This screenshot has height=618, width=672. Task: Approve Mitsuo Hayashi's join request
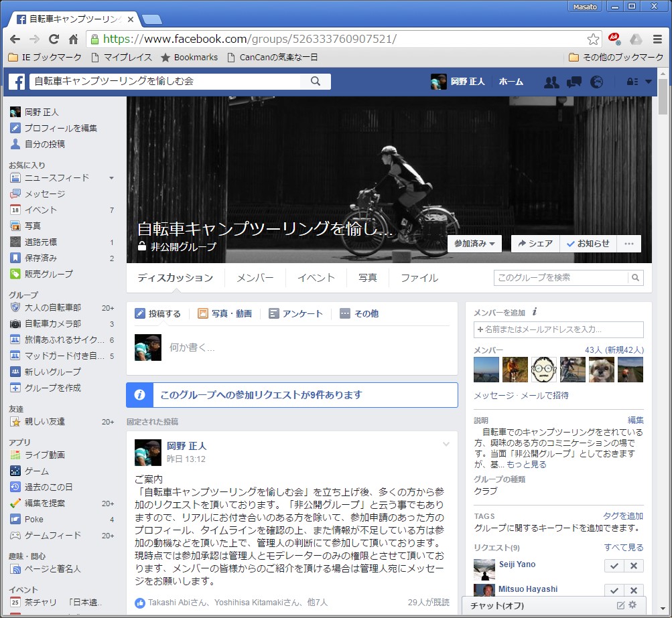[614, 590]
